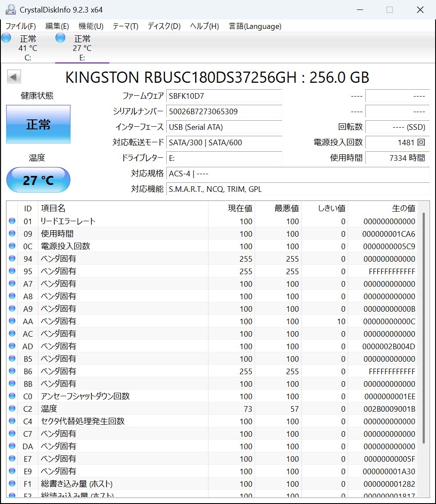Click the status orb for attribute E7
The width and height of the screenshot is (436, 504).
pos(12,458)
